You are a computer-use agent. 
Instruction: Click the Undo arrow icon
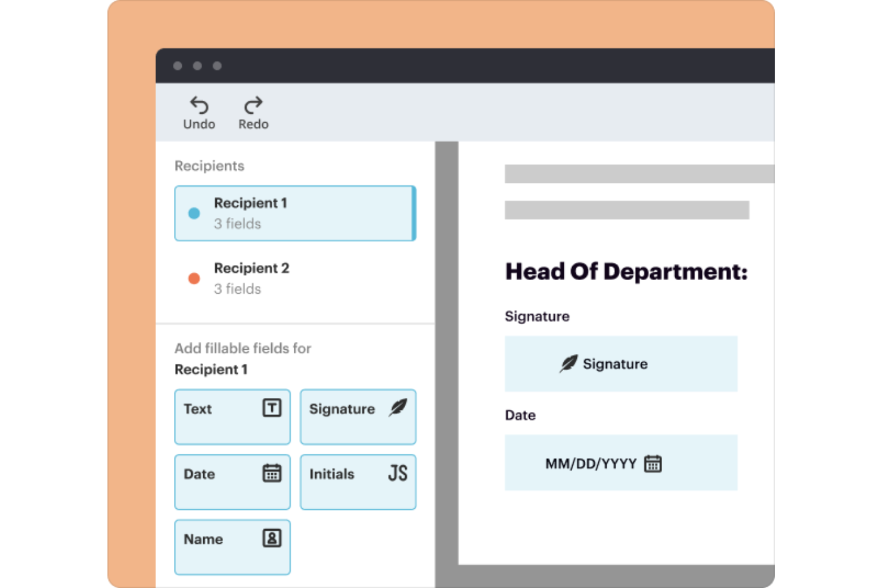pos(199,105)
